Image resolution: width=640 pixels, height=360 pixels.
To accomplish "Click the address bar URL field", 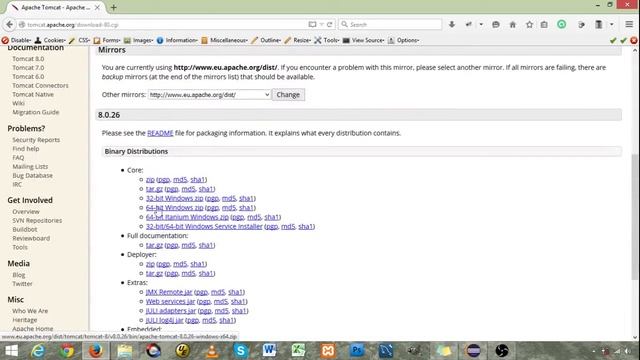I will pos(163,24).
